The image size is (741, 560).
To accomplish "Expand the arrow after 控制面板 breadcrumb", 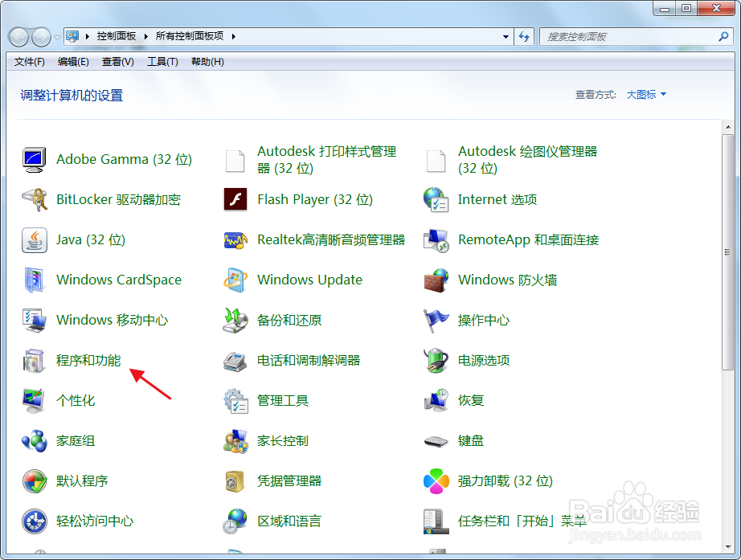I will (x=145, y=36).
